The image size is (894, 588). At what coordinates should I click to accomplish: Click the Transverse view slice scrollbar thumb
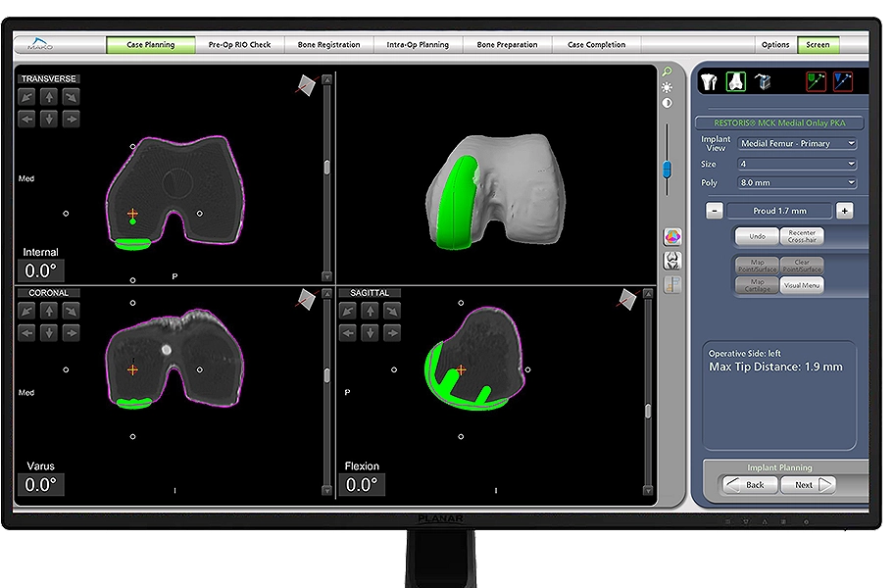326,168
